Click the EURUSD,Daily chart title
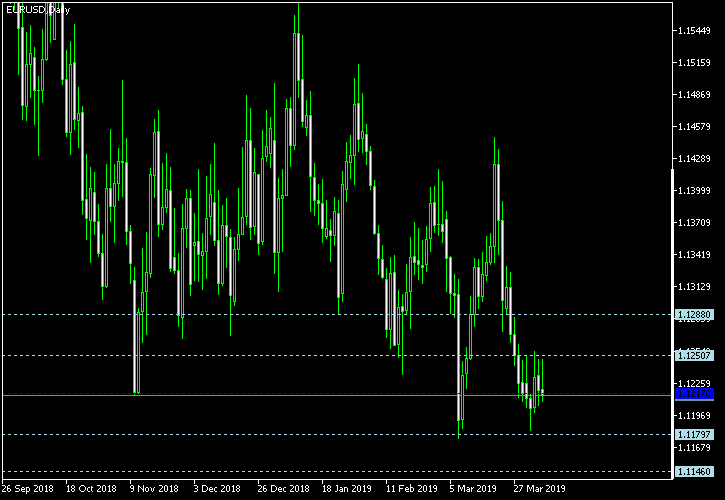 pyautogui.click(x=38, y=10)
